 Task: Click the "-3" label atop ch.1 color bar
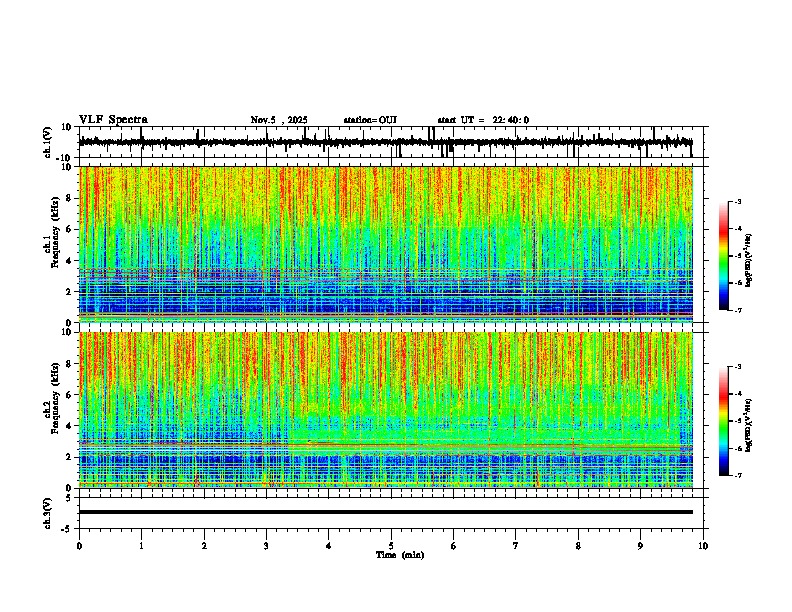[737, 201]
